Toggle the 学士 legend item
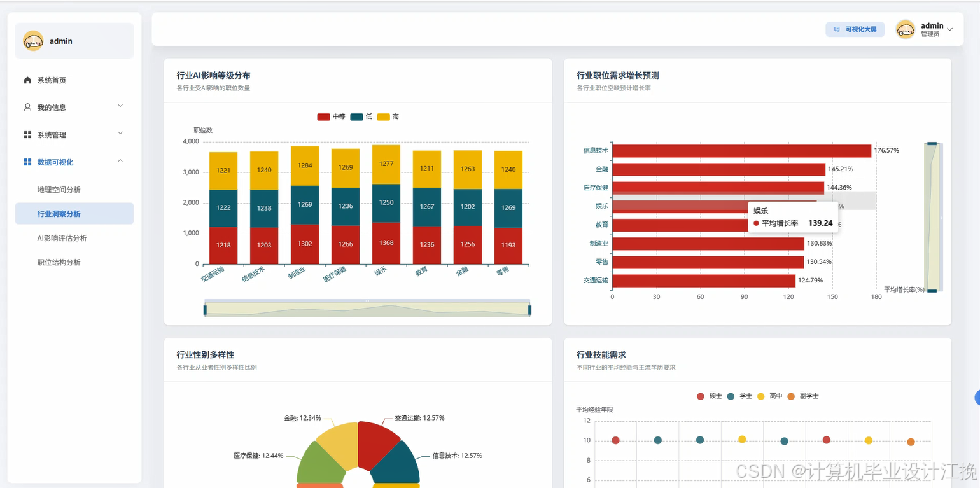This screenshot has width=980, height=488. (739, 396)
